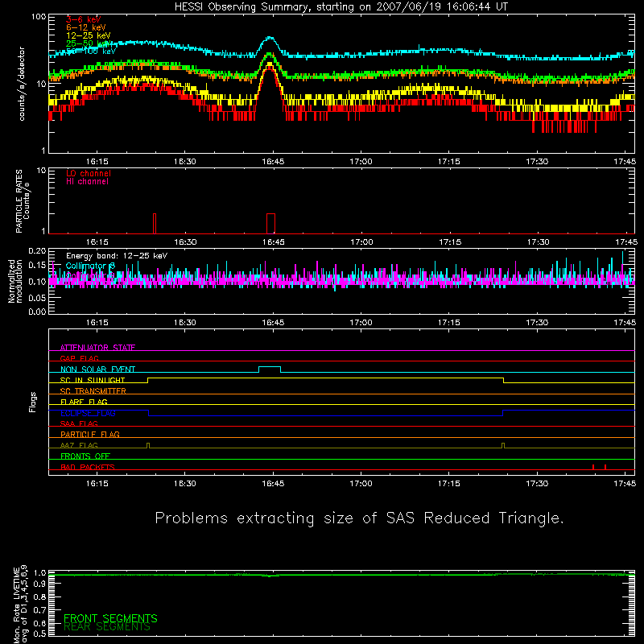Click the HESSI Observing Summary title text

coord(341,7)
